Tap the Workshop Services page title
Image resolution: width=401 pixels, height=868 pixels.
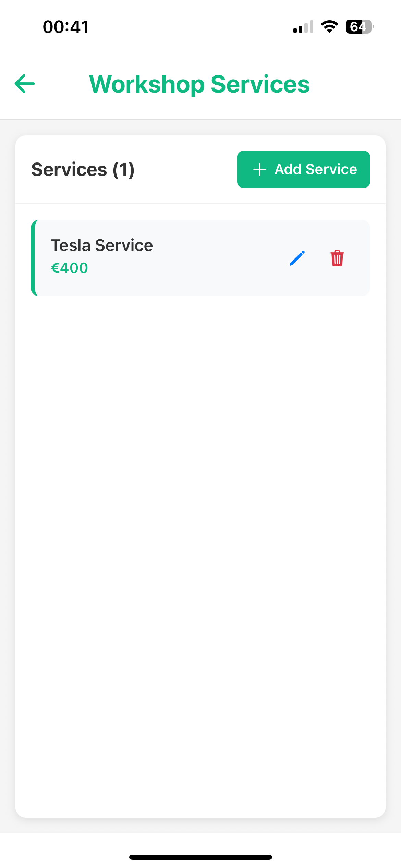pyautogui.click(x=199, y=84)
